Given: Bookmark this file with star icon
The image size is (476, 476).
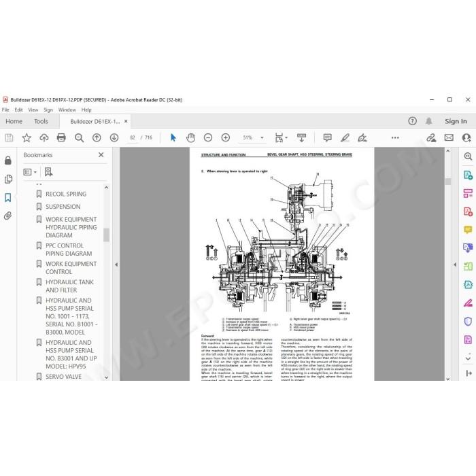Looking at the screenshot, I should click(x=27, y=138).
